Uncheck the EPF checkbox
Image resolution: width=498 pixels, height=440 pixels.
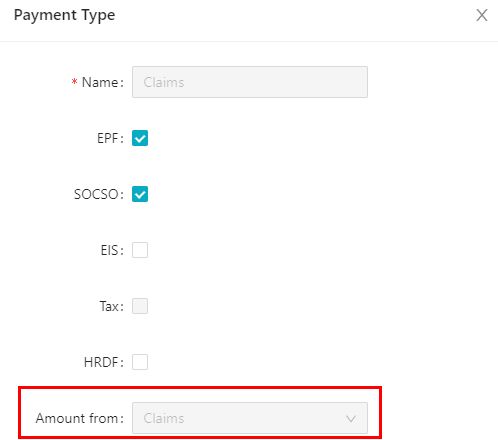(140, 138)
